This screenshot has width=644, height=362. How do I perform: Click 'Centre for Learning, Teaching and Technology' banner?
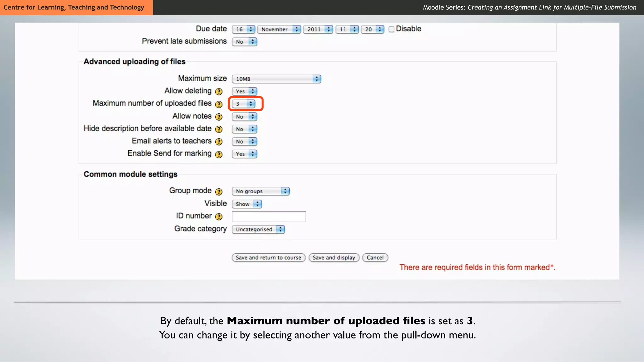76,8
